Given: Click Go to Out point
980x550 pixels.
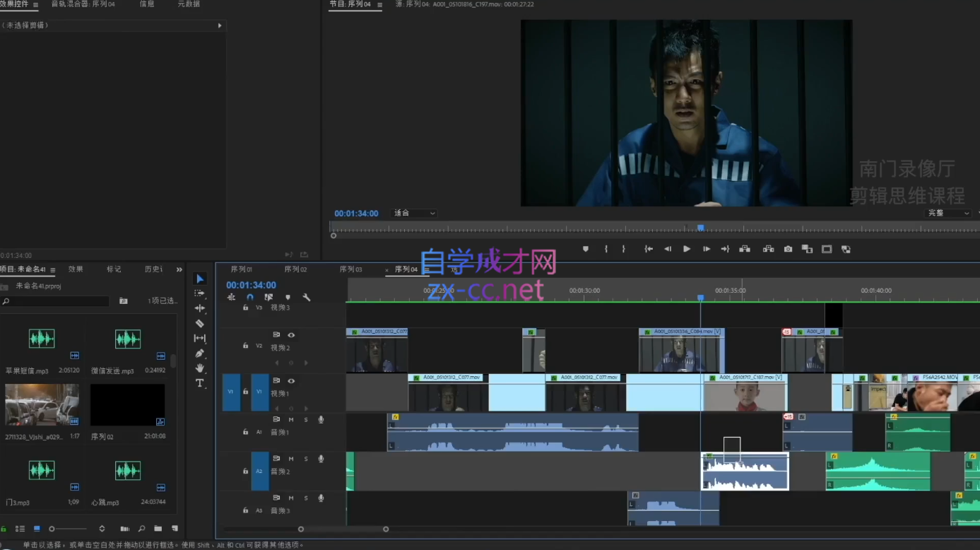Looking at the screenshot, I should (x=725, y=249).
